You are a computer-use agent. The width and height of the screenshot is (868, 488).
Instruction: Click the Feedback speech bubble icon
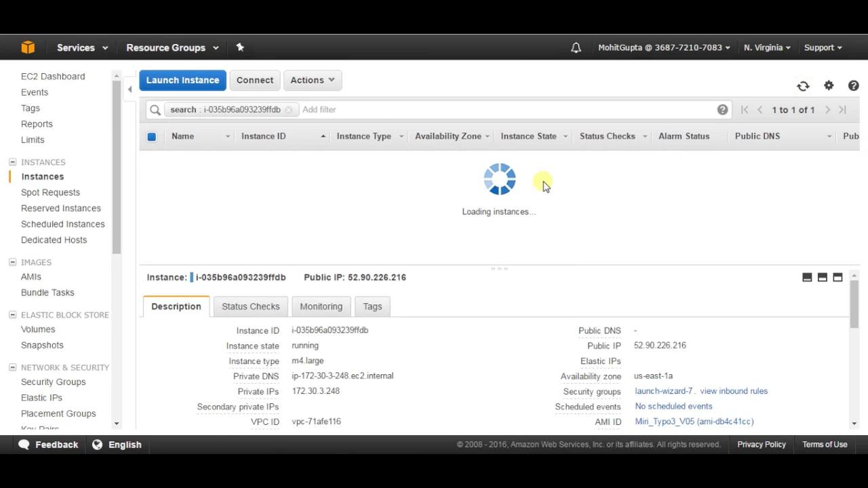tap(24, 445)
